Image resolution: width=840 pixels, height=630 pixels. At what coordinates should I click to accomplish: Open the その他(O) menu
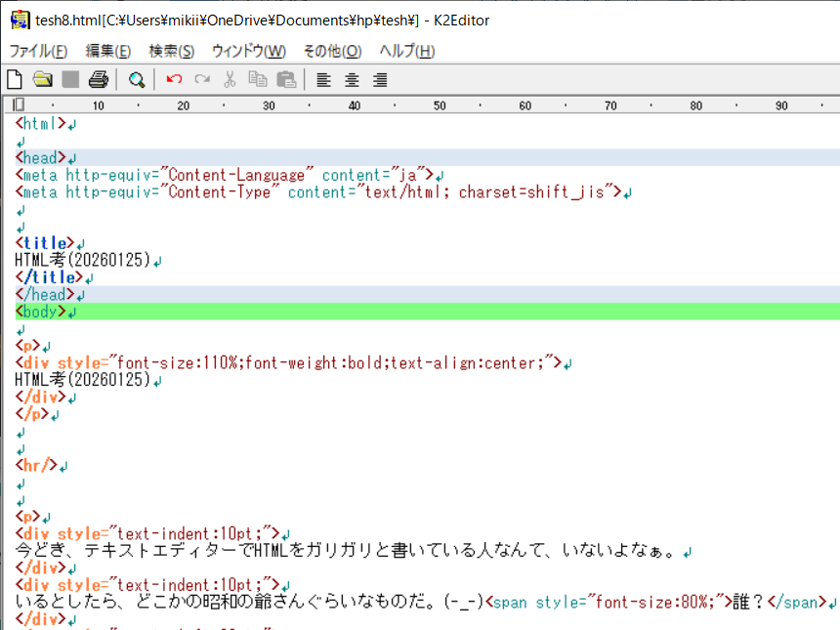(332, 51)
